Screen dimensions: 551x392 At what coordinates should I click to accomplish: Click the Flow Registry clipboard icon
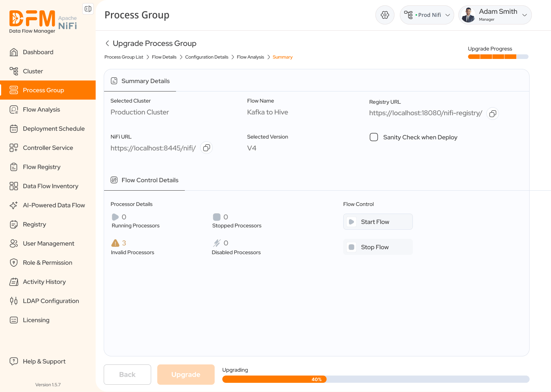pyautogui.click(x=14, y=167)
